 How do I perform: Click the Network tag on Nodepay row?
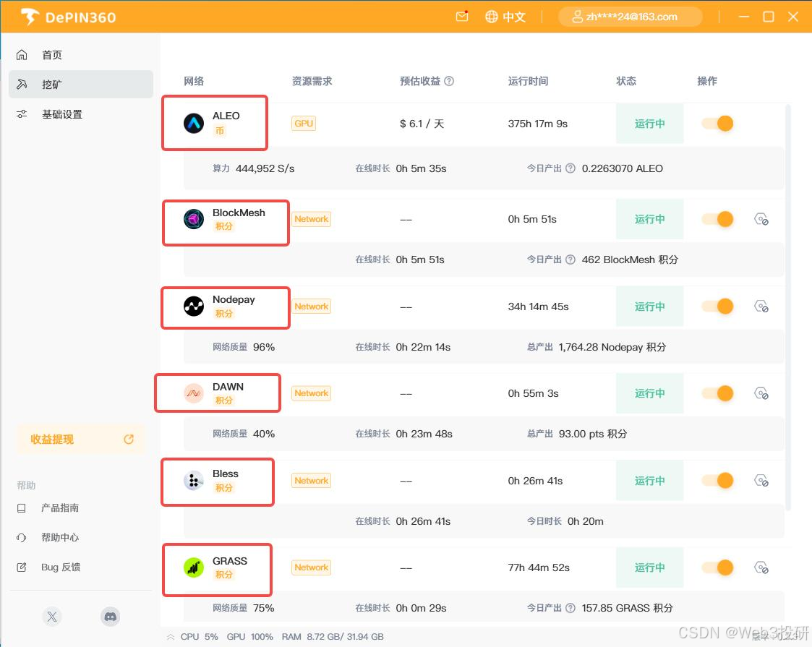pos(311,307)
